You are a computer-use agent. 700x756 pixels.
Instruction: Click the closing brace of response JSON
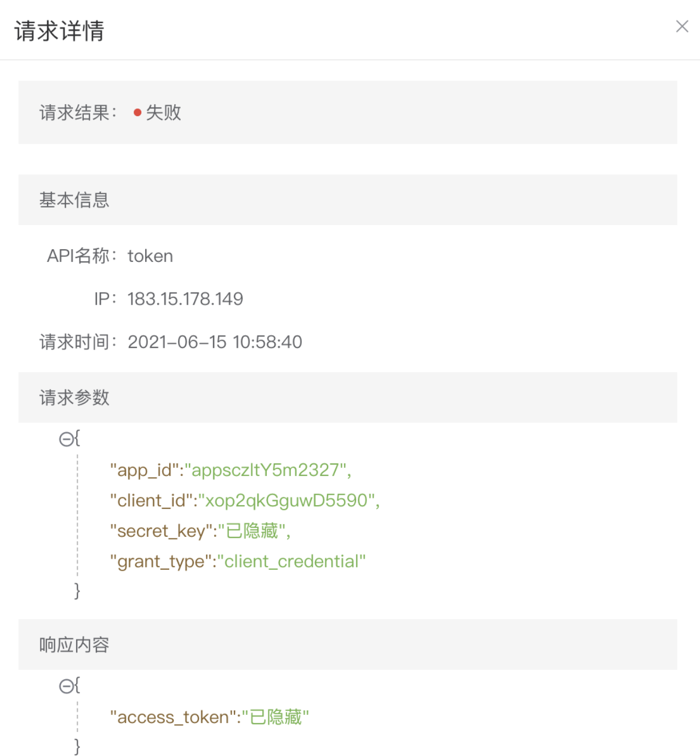pos(77,747)
